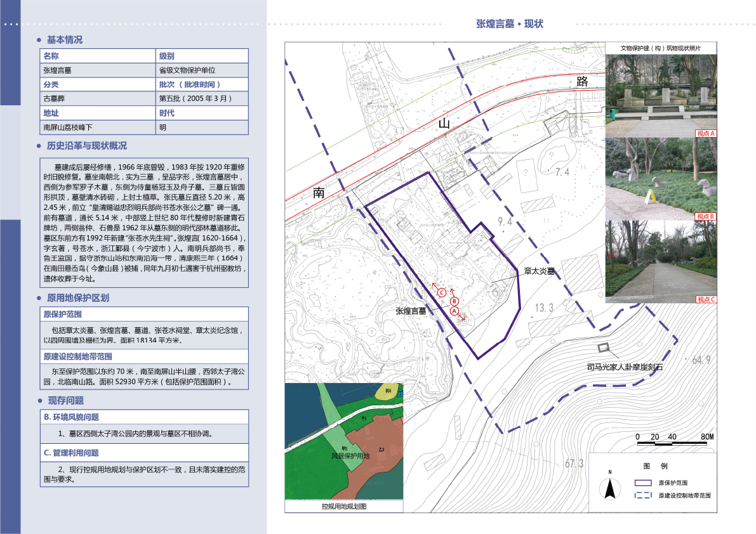
Task: Click the 文物保护建（构）筑物现状照片 header
Action: [x=661, y=48]
